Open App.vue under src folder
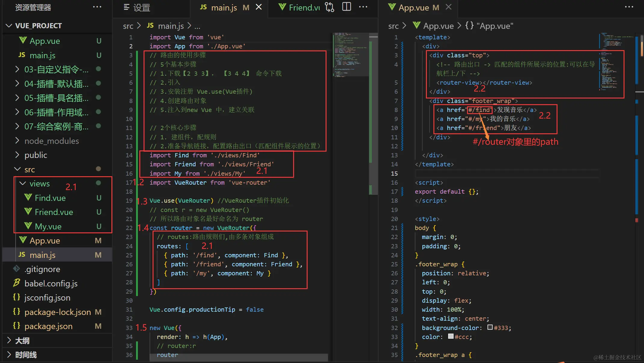 [57, 240]
